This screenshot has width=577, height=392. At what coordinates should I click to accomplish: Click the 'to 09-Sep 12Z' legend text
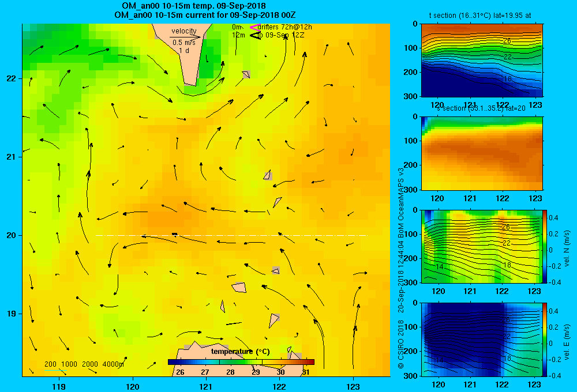[280, 35]
